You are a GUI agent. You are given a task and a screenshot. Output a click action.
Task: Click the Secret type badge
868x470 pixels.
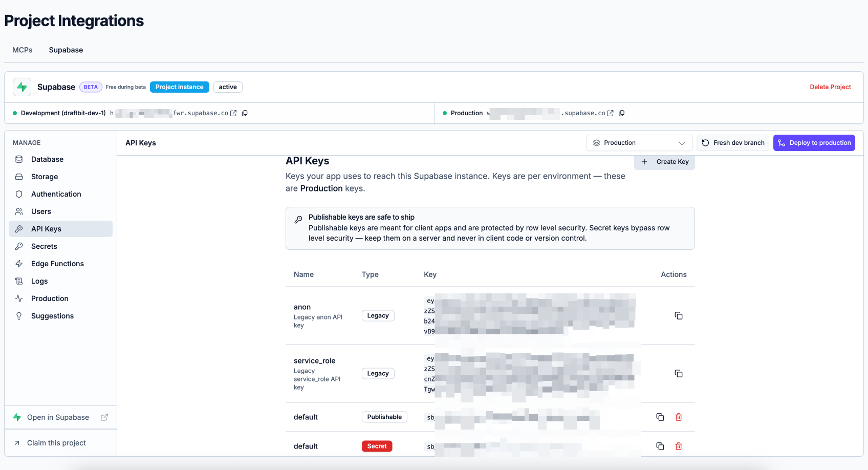(377, 446)
